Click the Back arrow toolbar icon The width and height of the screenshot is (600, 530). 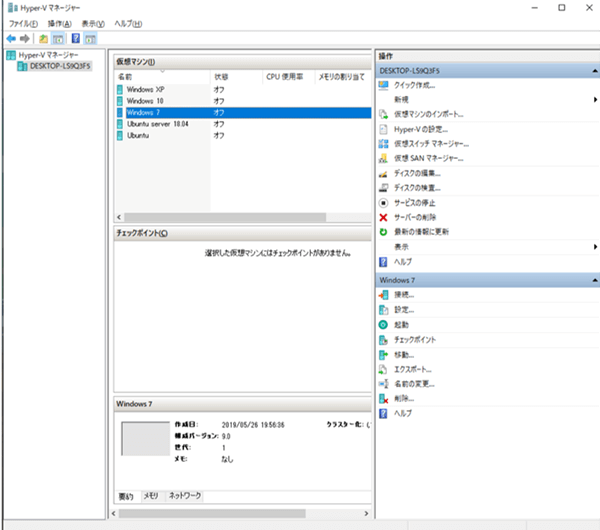tap(11, 39)
